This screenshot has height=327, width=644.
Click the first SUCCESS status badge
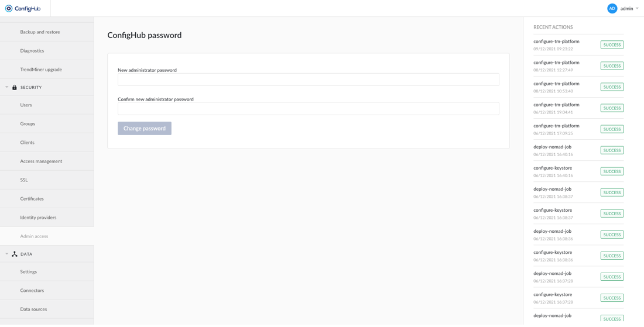612,45
